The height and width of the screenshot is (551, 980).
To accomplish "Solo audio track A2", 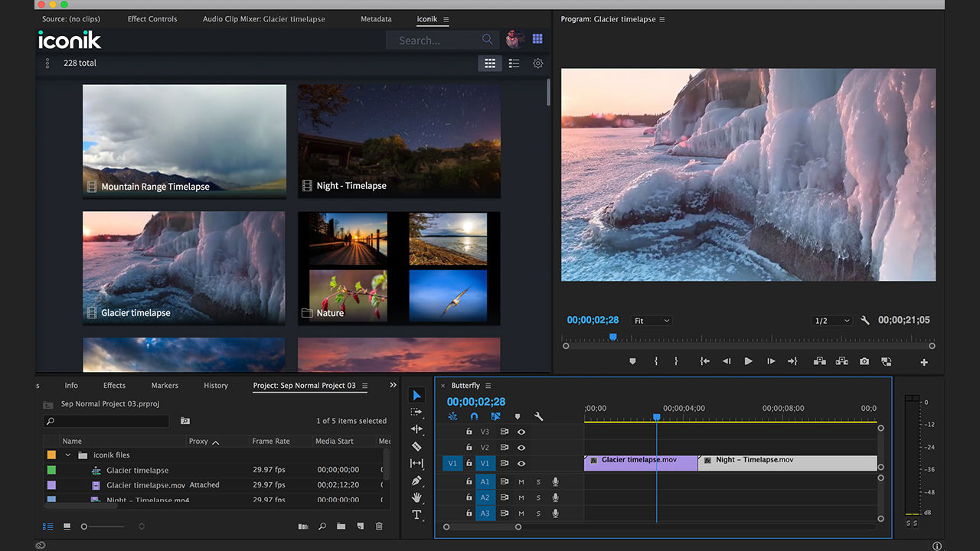I will pos(538,497).
